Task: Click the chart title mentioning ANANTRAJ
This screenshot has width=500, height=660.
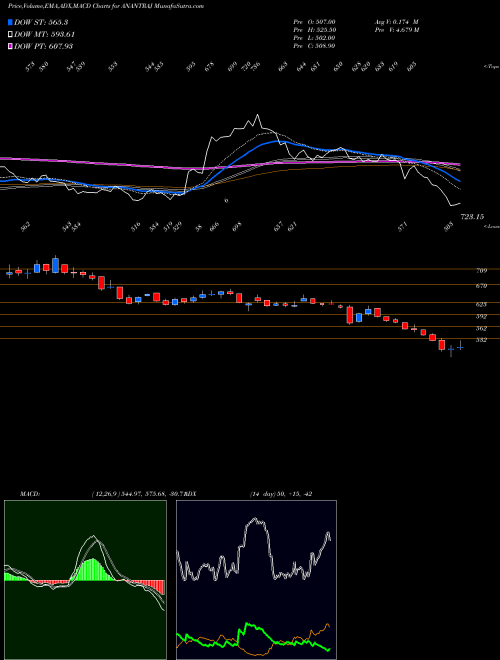Action: coord(106,7)
